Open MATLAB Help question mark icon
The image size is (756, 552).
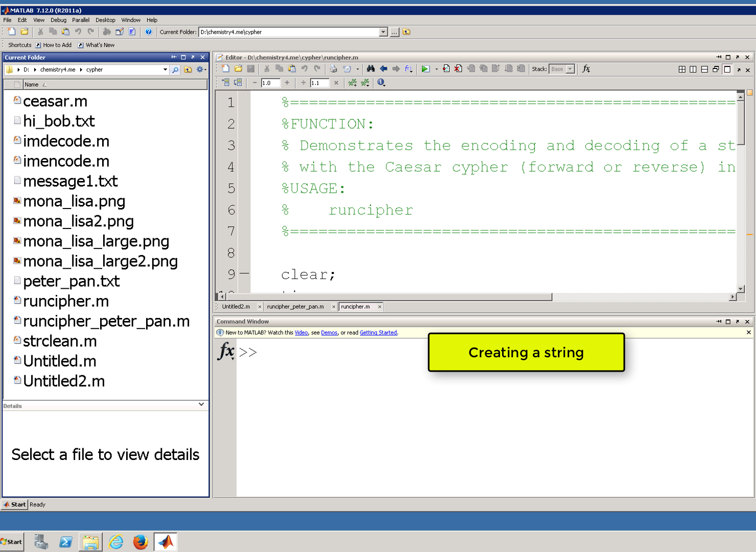[x=149, y=32]
